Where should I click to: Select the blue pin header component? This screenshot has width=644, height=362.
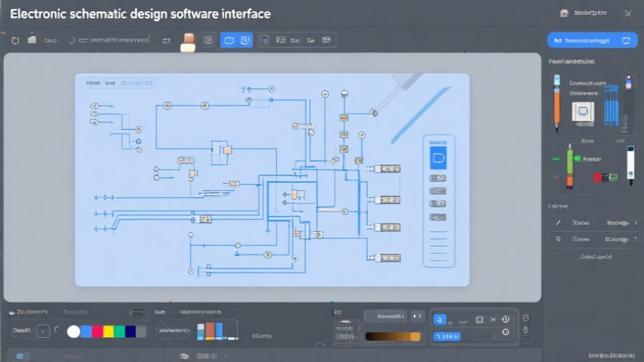click(x=611, y=105)
